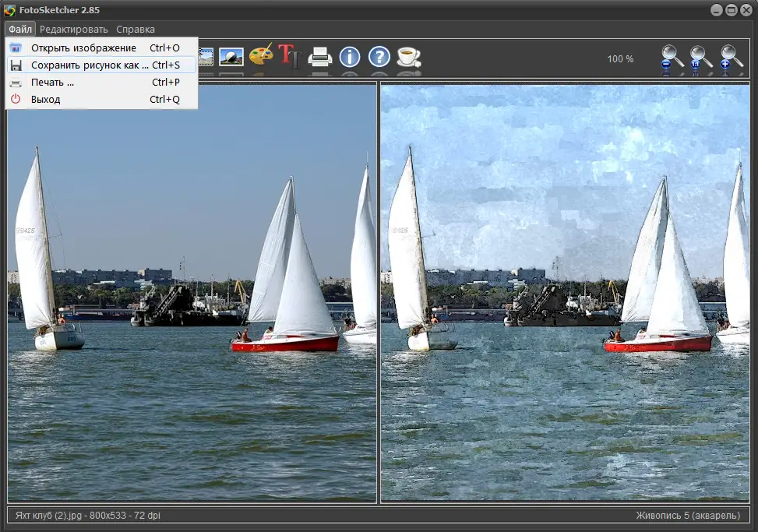Click the 100 % zoom level text
This screenshot has height=532, width=758.
(620, 59)
